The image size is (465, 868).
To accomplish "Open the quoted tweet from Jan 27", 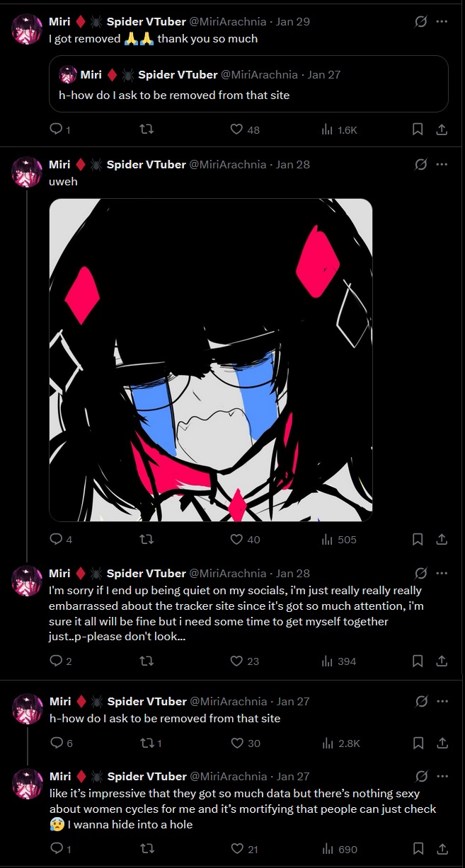I will click(x=248, y=83).
